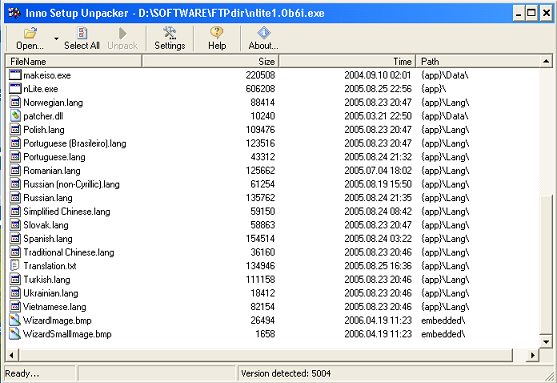The image size is (557, 383).
Task: Click the vertical scrollbar down arrow
Action: (x=546, y=341)
